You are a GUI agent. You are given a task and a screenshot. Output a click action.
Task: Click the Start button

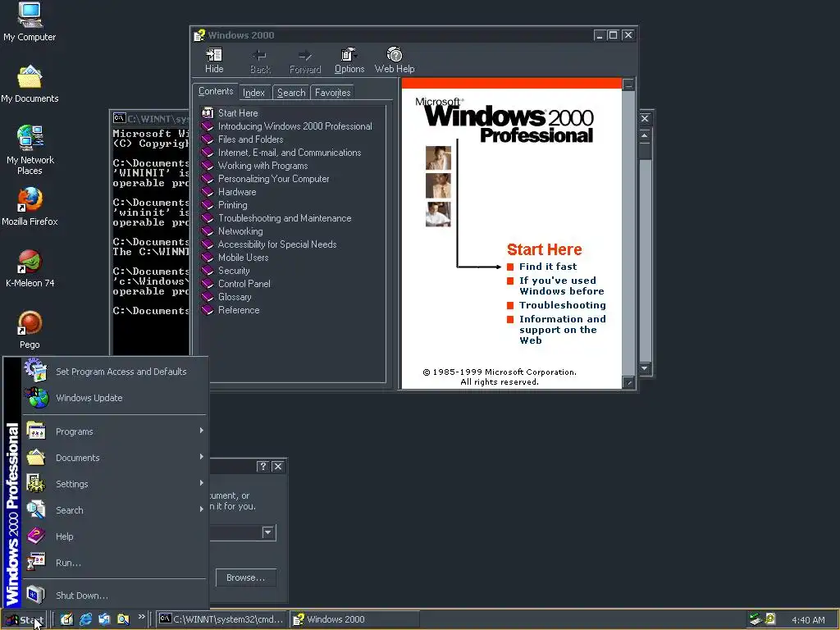25,620
